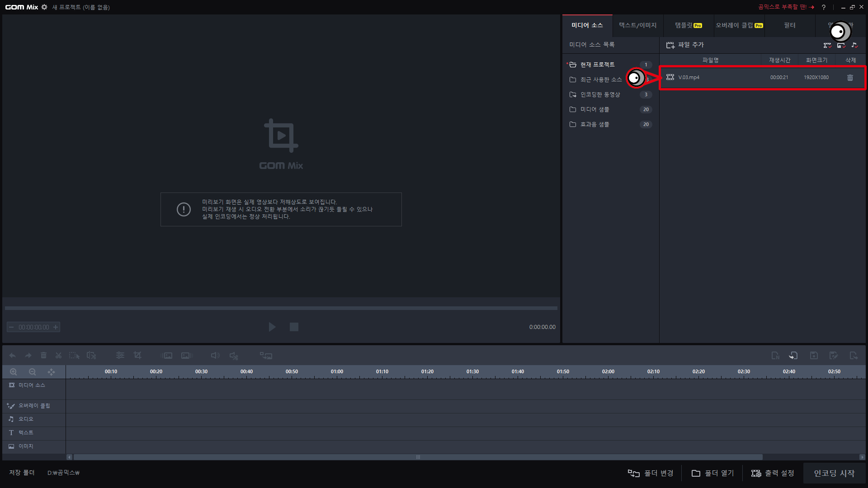The image size is (868, 488).
Task: Zoom out the timeline
Action: [32, 372]
